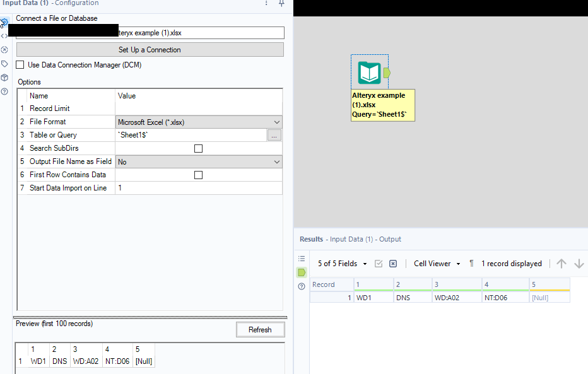Open the help icon in configuration sidebar
Screen dimensions: 588x374
[4, 91]
